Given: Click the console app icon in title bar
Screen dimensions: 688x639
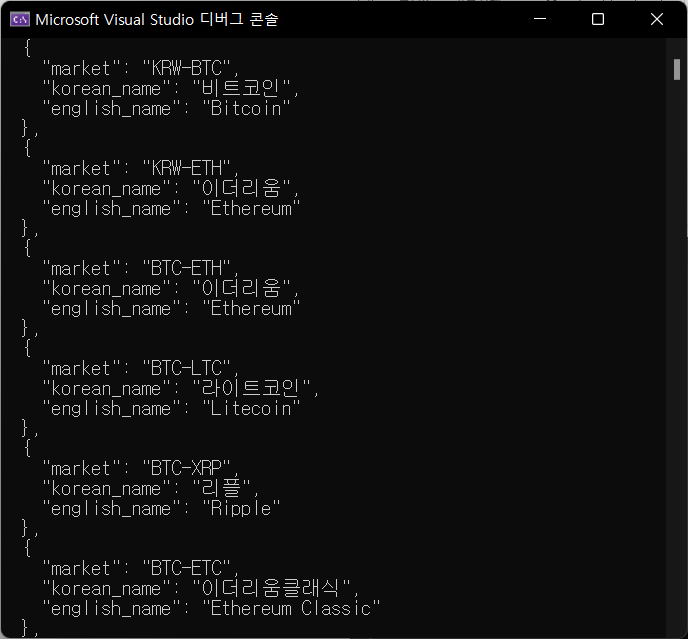Looking at the screenshot, I should (20, 19).
